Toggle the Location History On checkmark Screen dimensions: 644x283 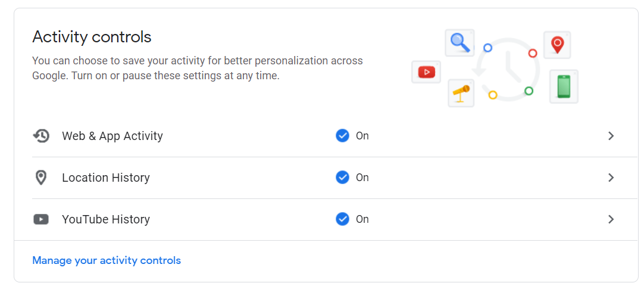tap(342, 178)
